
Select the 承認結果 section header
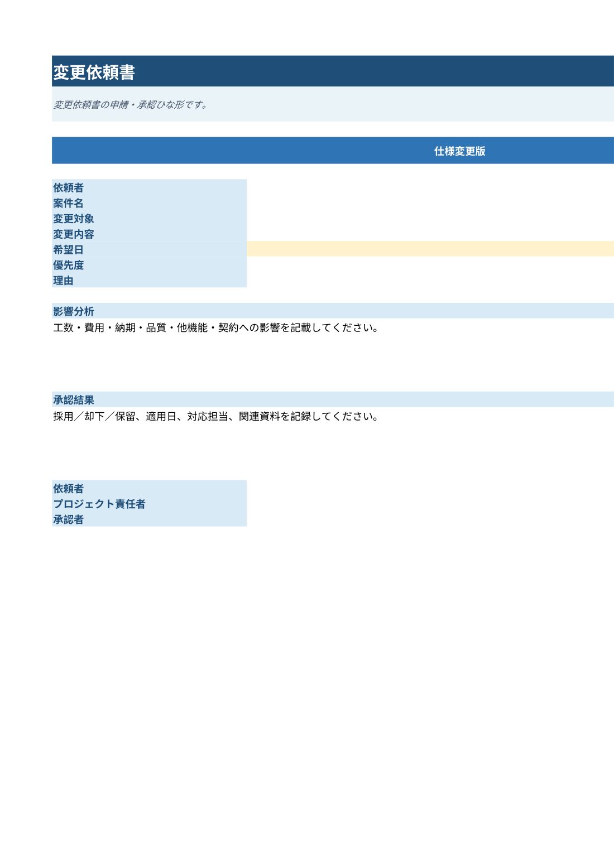point(333,399)
